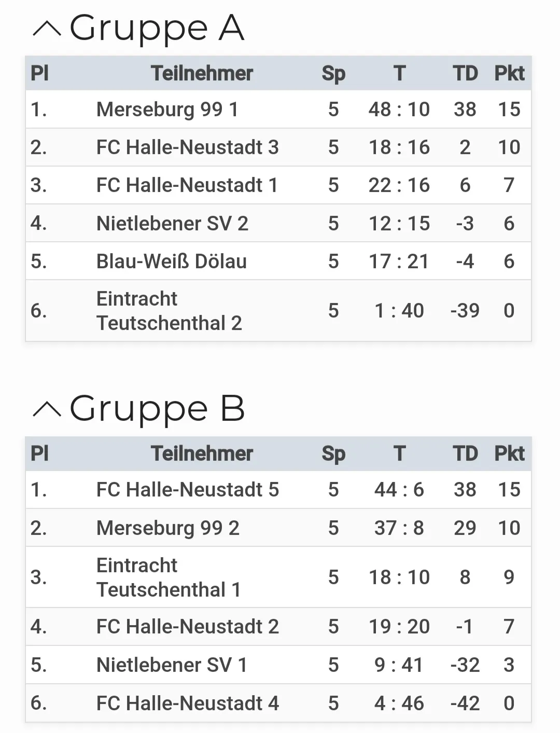Click the Gruppe B heading

click(157, 409)
